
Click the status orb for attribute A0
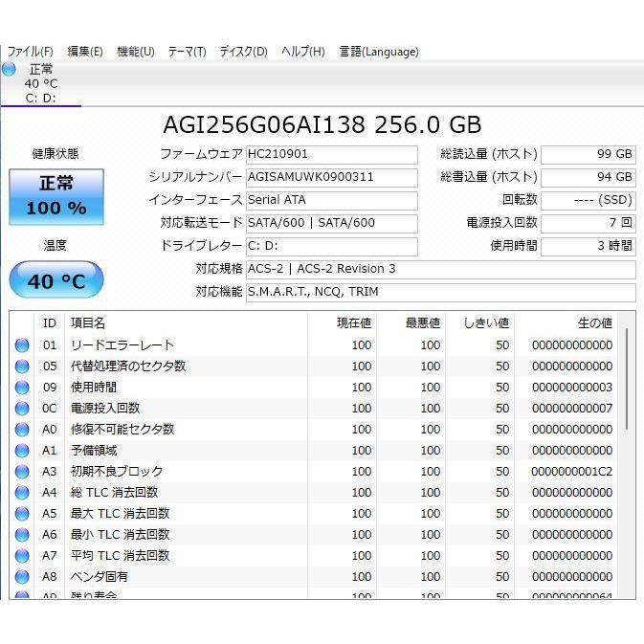[x=22, y=430]
